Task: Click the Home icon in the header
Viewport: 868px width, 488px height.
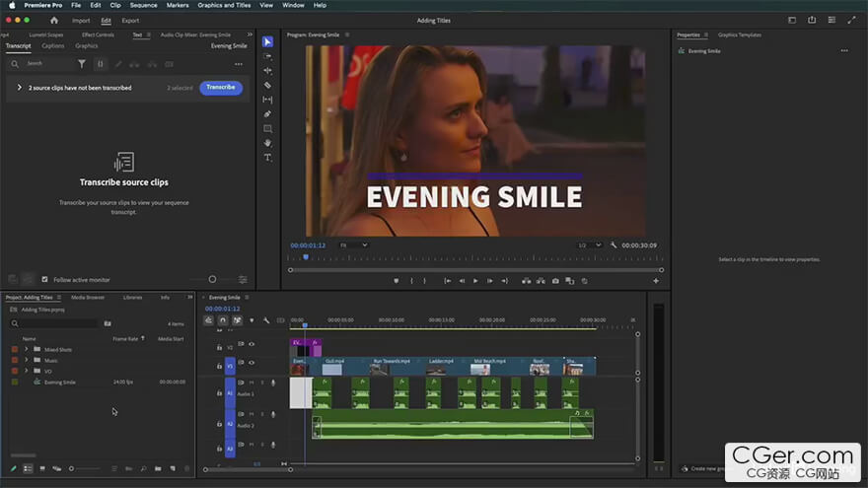Action: (x=53, y=21)
